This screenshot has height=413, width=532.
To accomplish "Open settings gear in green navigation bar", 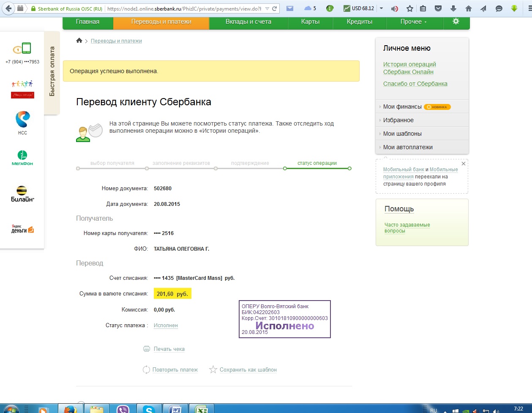I will pos(456,21).
